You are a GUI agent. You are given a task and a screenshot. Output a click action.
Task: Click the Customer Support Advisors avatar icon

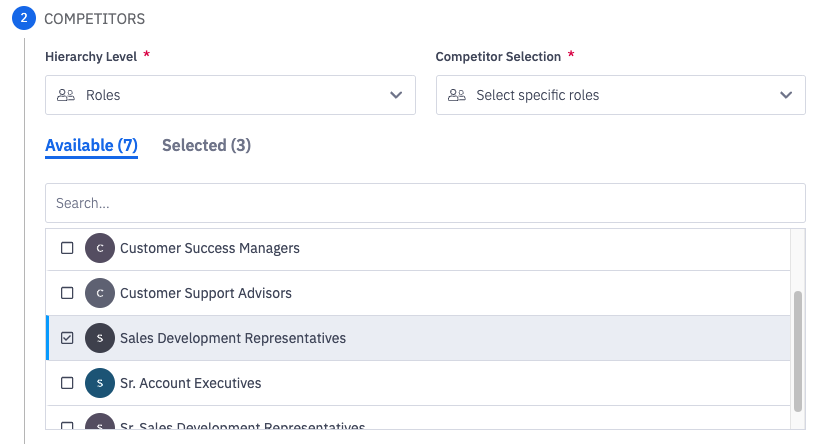tap(100, 293)
